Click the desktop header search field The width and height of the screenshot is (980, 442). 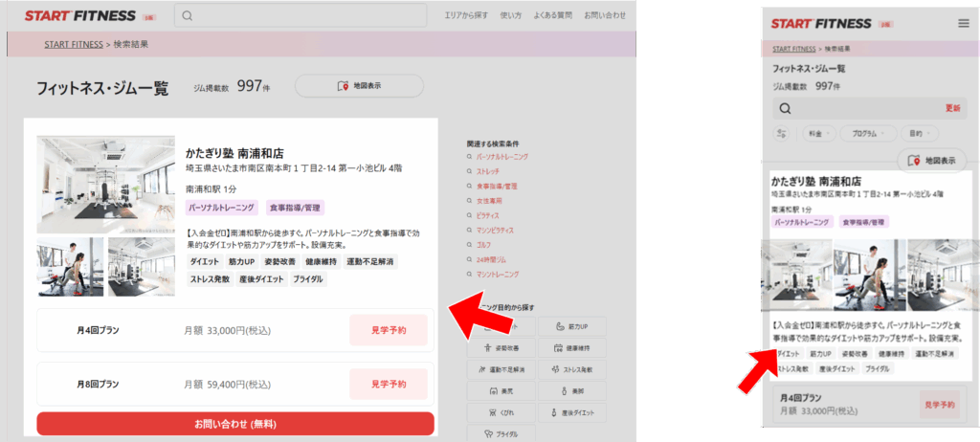coord(301,16)
